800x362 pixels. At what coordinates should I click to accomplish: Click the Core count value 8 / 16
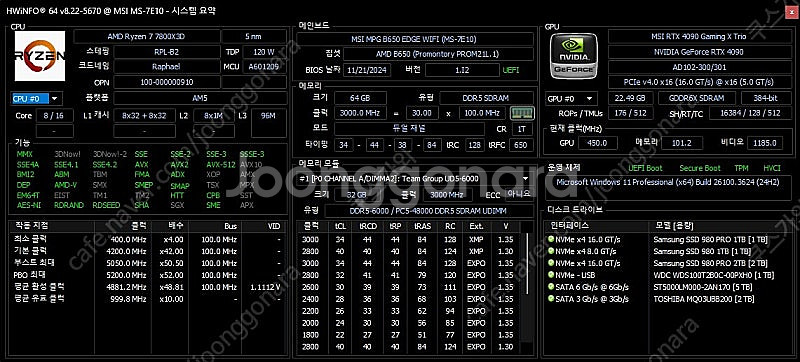54,116
